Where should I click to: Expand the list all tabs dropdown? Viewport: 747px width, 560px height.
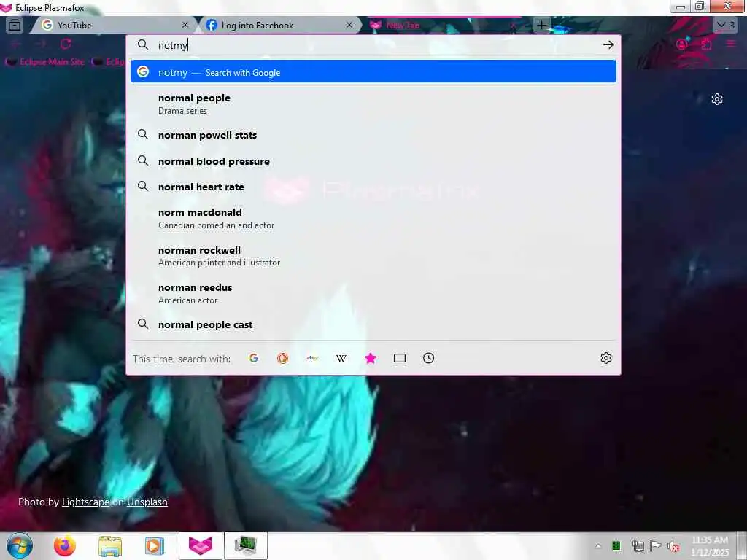point(725,25)
